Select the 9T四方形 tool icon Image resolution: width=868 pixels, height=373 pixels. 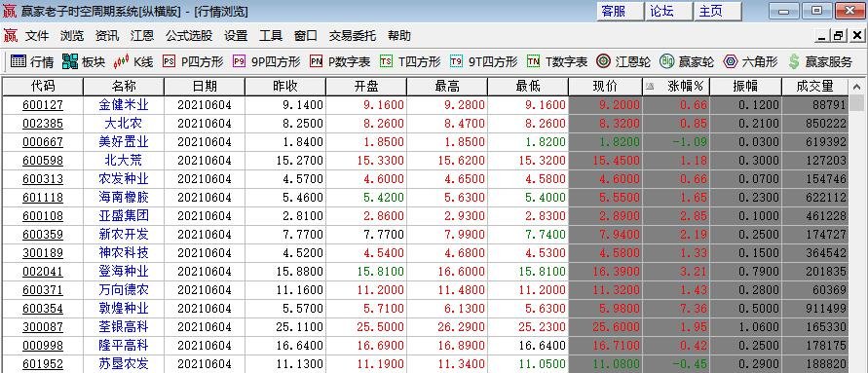[x=456, y=61]
